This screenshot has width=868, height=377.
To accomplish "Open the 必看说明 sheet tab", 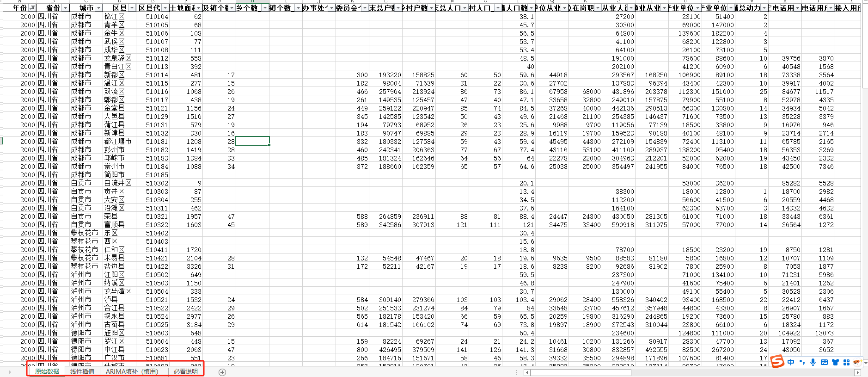I will point(186,371).
